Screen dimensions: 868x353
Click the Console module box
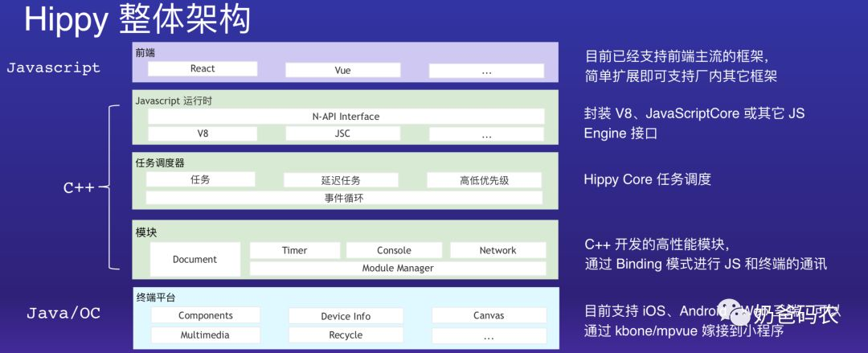click(394, 251)
